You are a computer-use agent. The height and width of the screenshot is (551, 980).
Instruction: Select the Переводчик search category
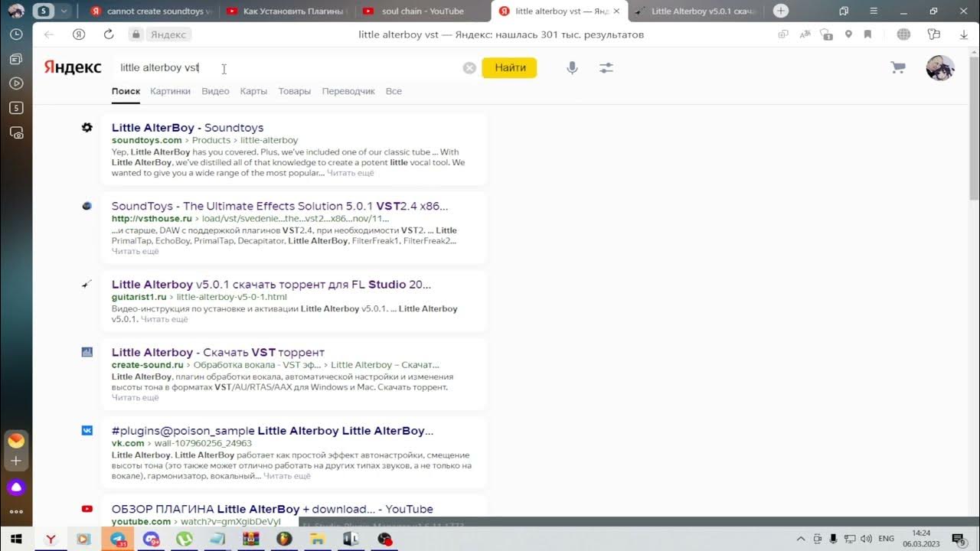(348, 91)
